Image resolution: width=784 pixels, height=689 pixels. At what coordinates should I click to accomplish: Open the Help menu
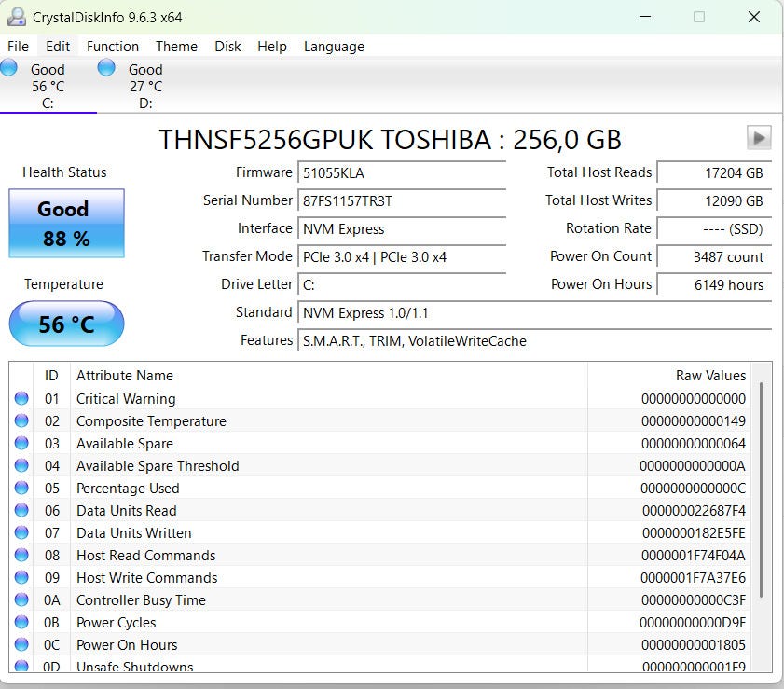272,47
